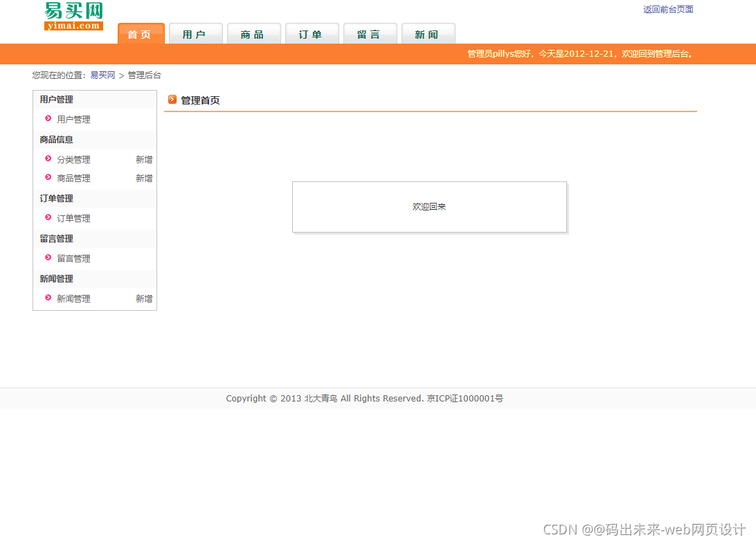Click the pink bullet icon next to 商品管理
The width and height of the screenshot is (756, 542).
(x=48, y=177)
